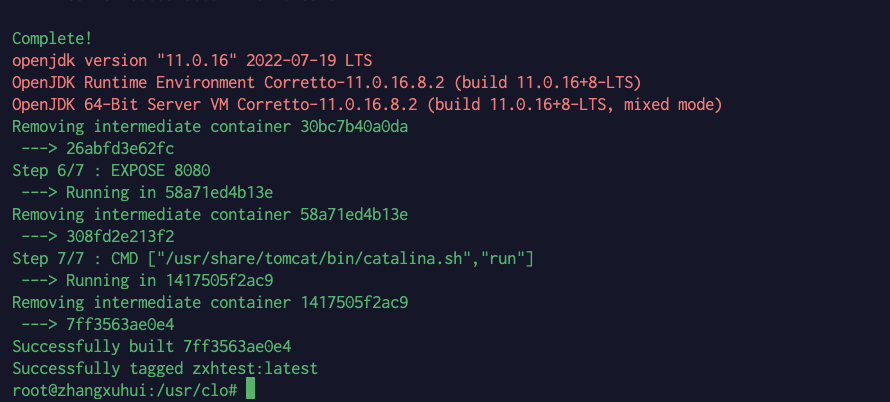Click the image hash 26abfd3e62fc

(120, 149)
